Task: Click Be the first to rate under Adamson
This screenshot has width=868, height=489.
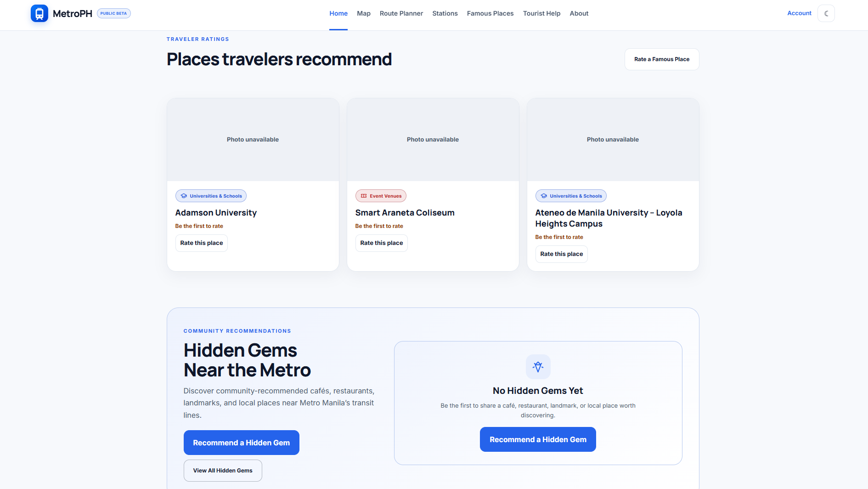Action: click(199, 226)
